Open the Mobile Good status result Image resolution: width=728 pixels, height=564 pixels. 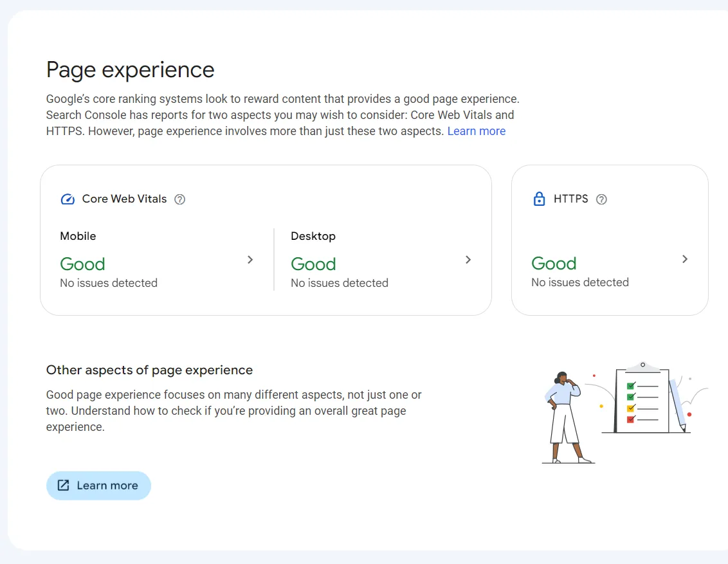click(83, 264)
